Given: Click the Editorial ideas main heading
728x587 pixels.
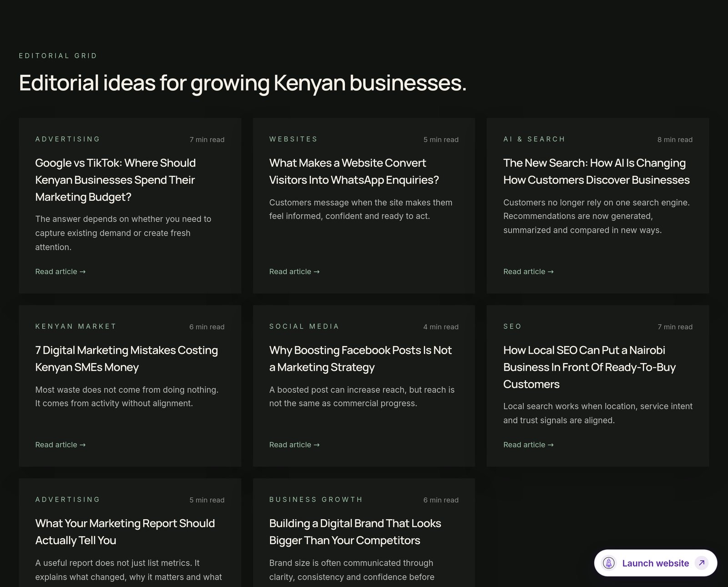Looking at the screenshot, I should point(243,83).
